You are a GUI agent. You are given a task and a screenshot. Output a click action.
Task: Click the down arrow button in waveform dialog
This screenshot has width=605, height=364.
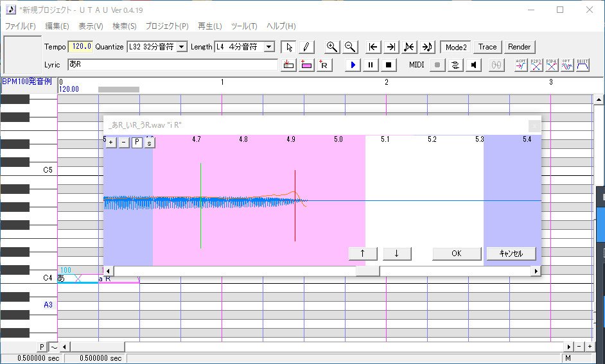click(x=397, y=254)
